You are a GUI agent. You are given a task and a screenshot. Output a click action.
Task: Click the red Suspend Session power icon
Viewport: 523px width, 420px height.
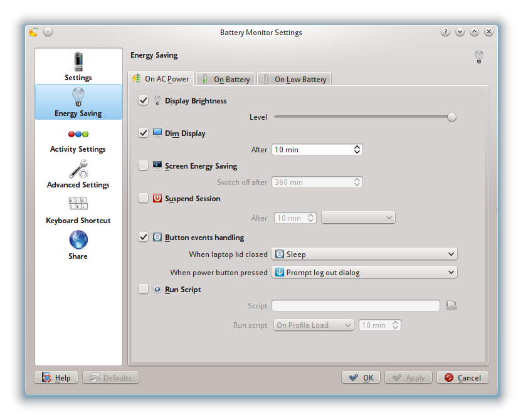click(x=157, y=198)
